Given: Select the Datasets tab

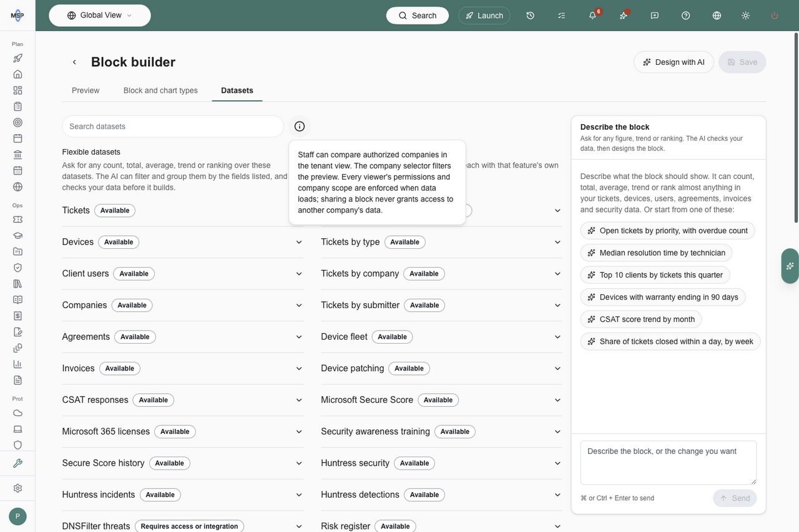Looking at the screenshot, I should tap(237, 90).
